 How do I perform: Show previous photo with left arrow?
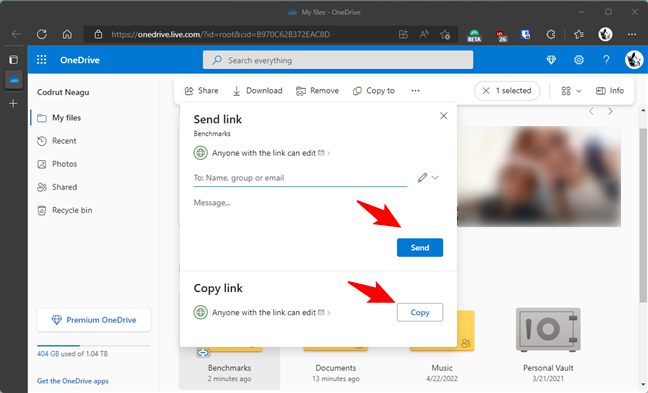(x=591, y=111)
